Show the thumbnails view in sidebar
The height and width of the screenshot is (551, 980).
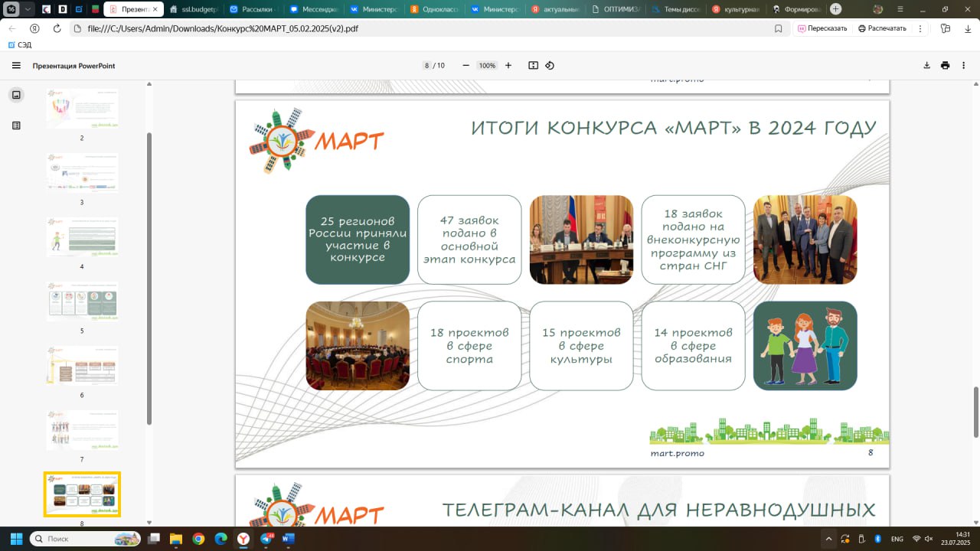[x=16, y=95]
